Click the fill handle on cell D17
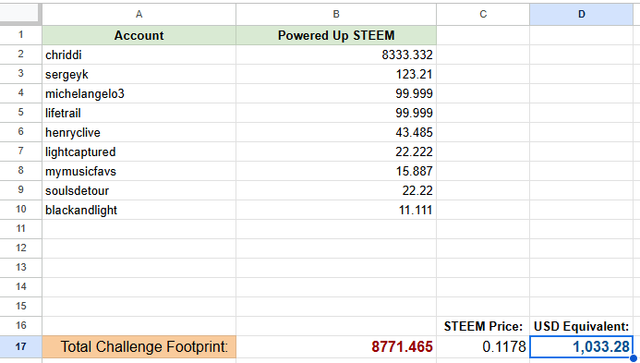The width and height of the screenshot is (640, 363). 633,358
